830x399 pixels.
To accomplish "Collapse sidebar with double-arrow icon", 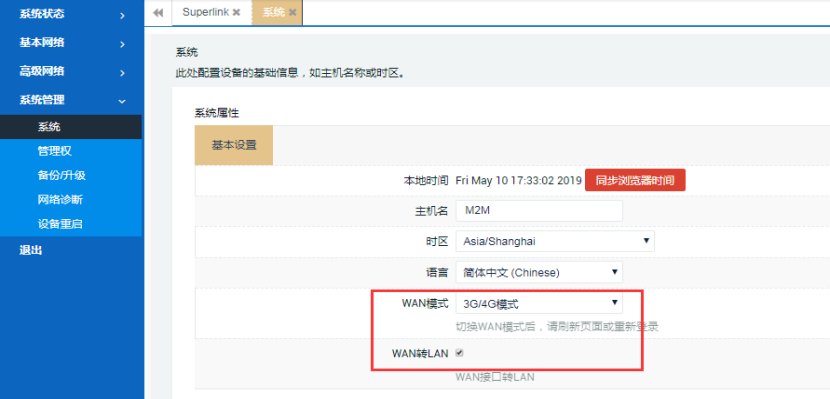I will 158,13.
